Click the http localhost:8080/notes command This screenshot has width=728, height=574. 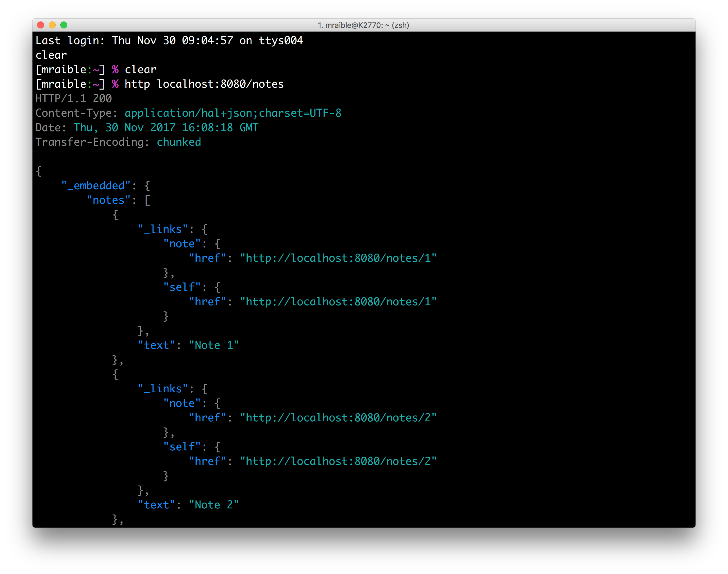[x=204, y=84]
